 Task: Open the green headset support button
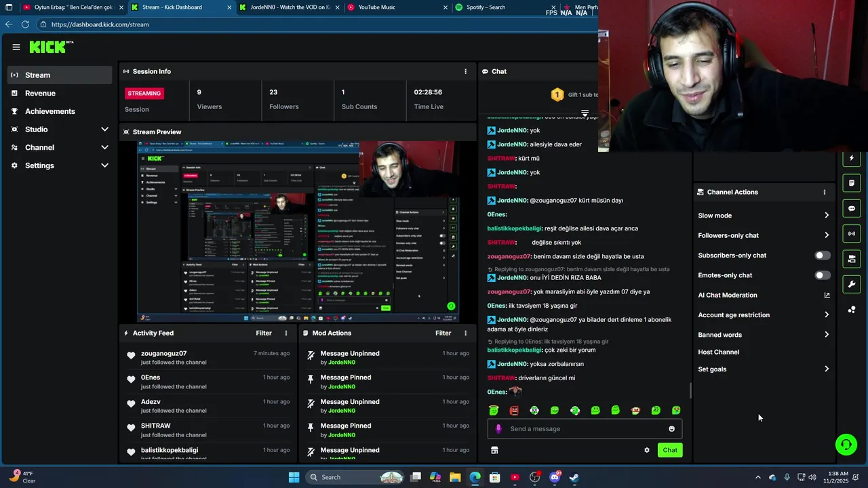coord(846,445)
